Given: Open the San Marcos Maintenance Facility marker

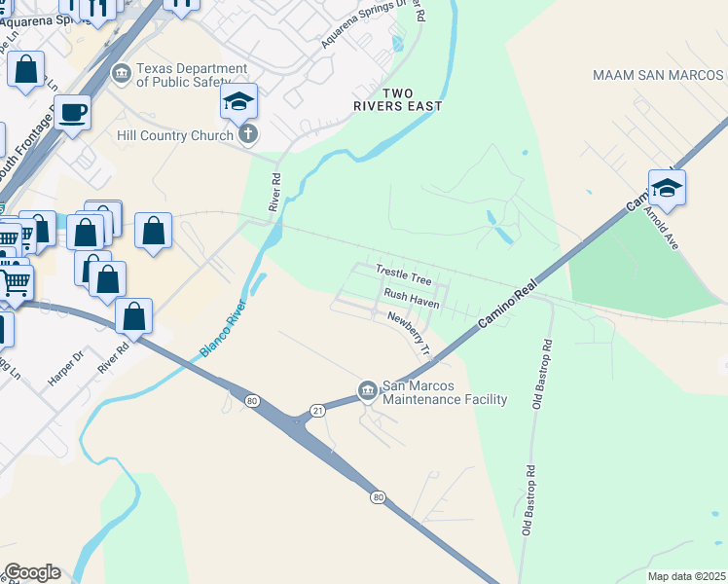Looking at the screenshot, I should click(x=368, y=391).
